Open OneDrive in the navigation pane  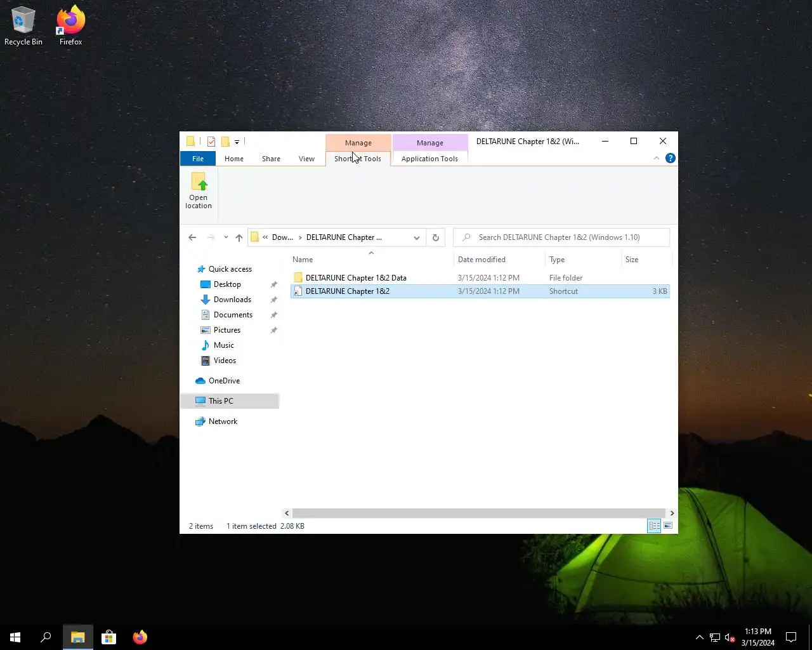pos(224,381)
